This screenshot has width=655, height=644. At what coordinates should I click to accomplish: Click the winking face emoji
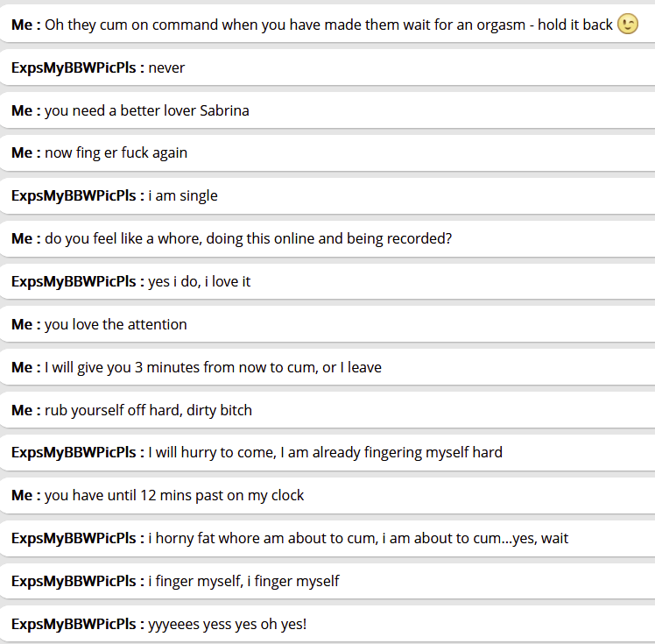pos(628,25)
